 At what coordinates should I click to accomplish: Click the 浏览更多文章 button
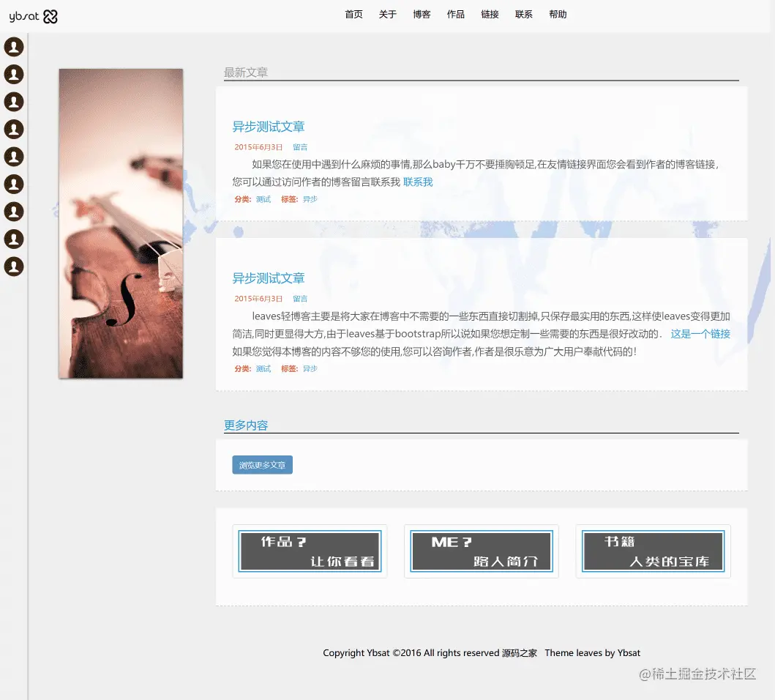click(262, 464)
